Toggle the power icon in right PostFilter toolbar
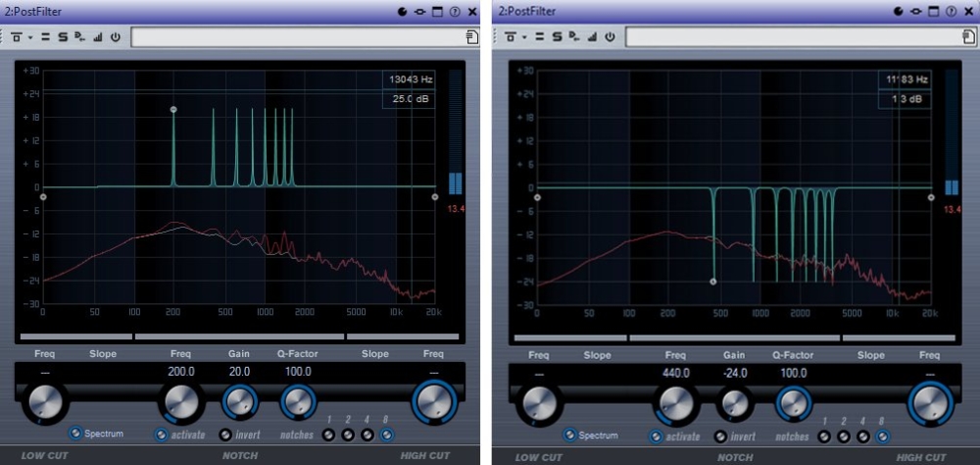The image size is (980, 465). pyautogui.click(x=610, y=37)
